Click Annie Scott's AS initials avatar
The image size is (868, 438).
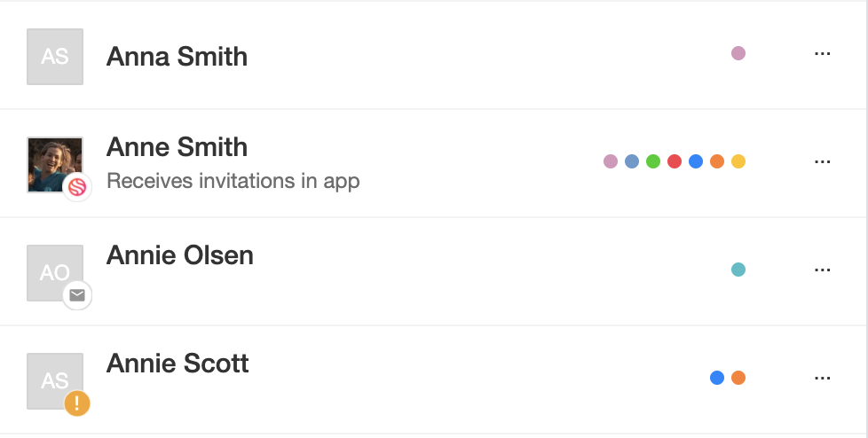(55, 381)
